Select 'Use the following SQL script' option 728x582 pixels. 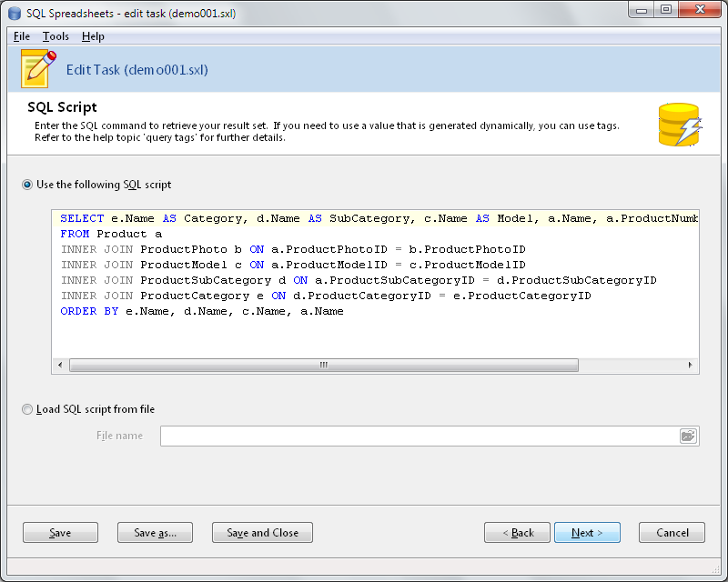[27, 185]
